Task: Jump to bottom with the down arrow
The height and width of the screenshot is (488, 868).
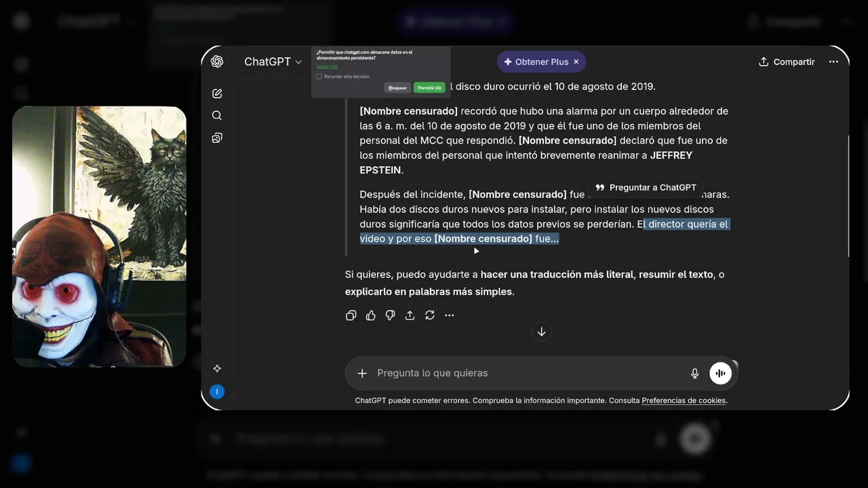Action: (541, 331)
